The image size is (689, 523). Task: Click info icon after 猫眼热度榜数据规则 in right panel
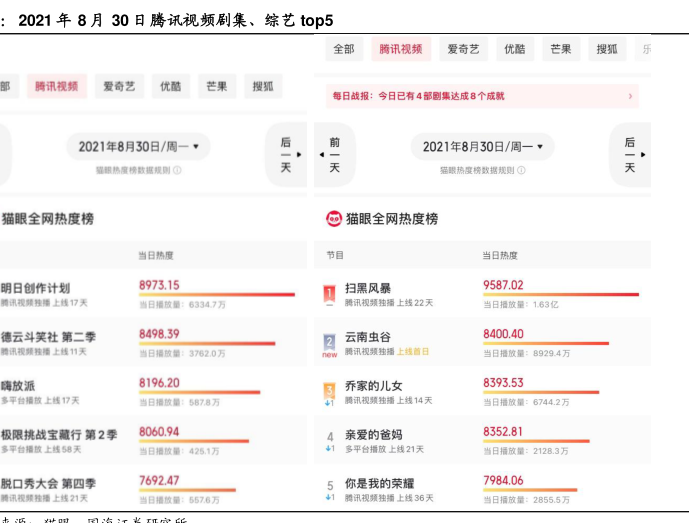click(x=522, y=171)
